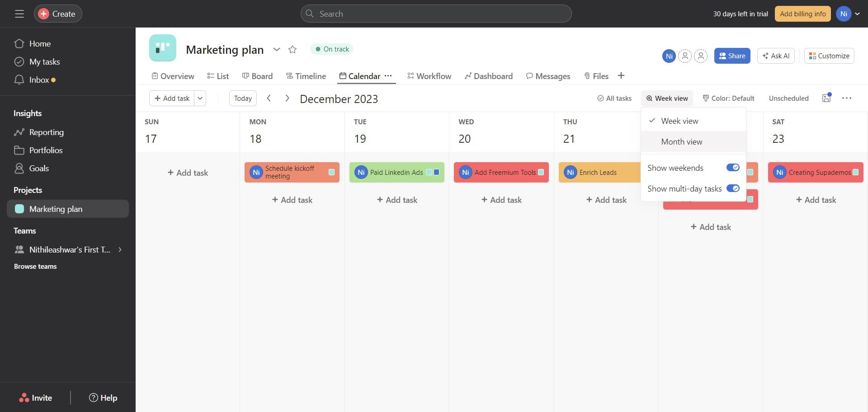This screenshot has height=412, width=868.
Task: Click the export calendar icon near the overflow menu
Action: [826, 98]
